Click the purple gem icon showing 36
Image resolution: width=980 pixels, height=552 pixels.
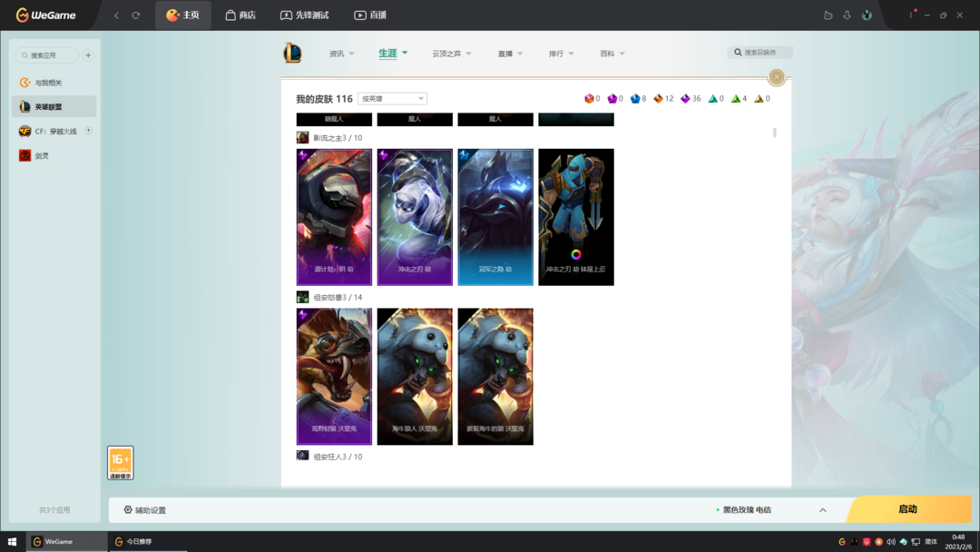(685, 99)
